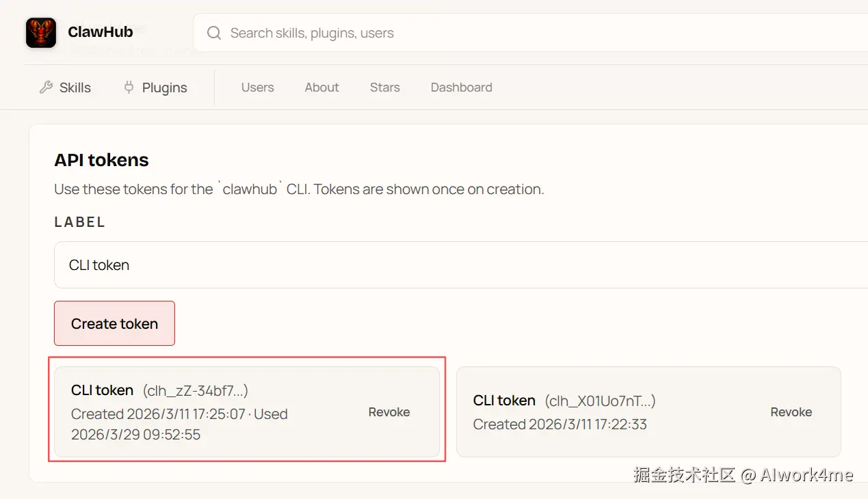The width and height of the screenshot is (868, 499).
Task: Click the Create token button
Action: [x=115, y=323]
